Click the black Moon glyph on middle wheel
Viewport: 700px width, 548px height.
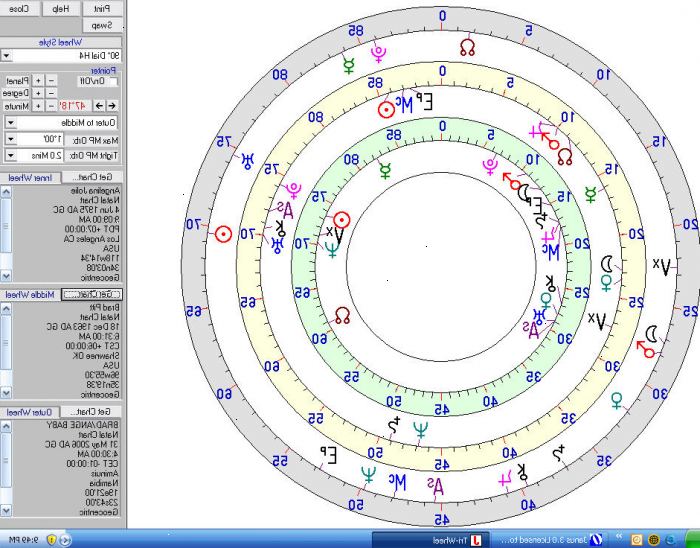(x=607, y=264)
